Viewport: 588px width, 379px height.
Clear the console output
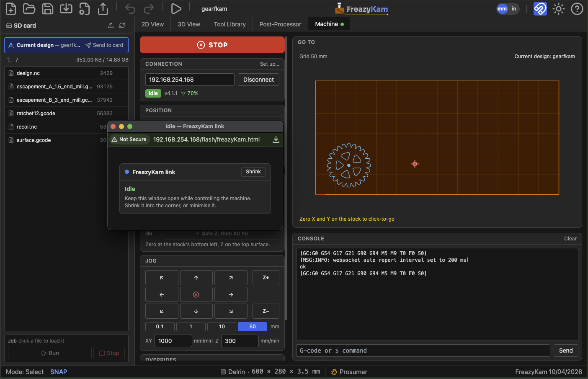tap(570, 239)
